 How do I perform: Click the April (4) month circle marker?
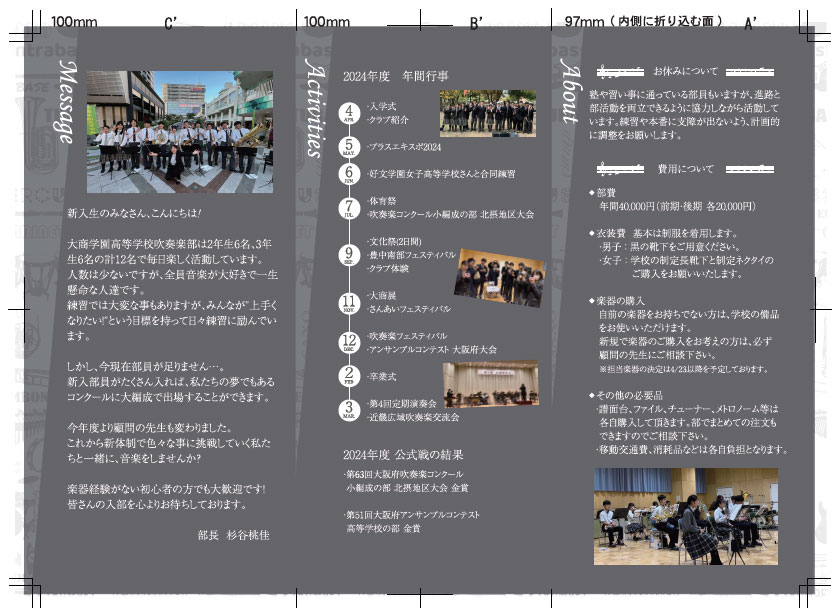click(x=349, y=113)
